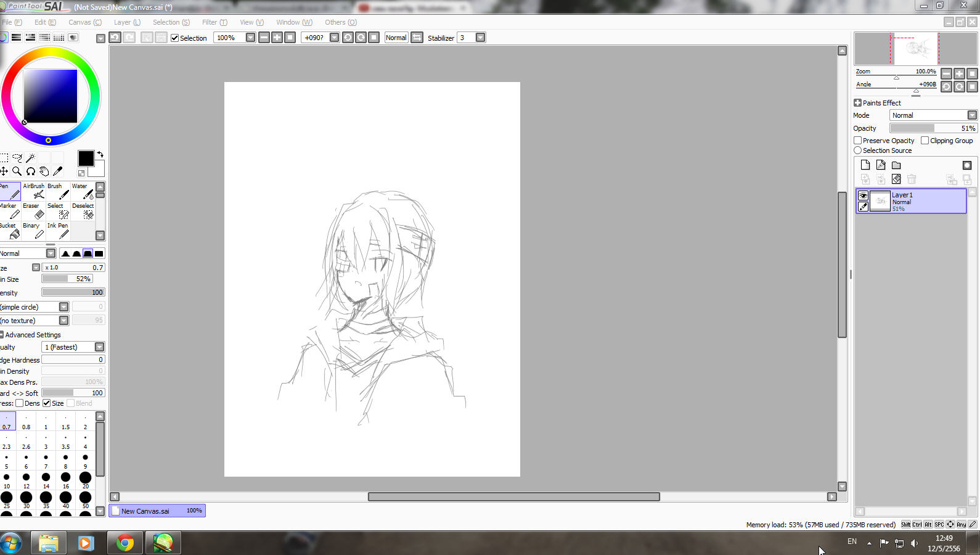980x555 pixels.
Task: Enable the Preserve Opacity checkbox
Action: pyautogui.click(x=857, y=141)
